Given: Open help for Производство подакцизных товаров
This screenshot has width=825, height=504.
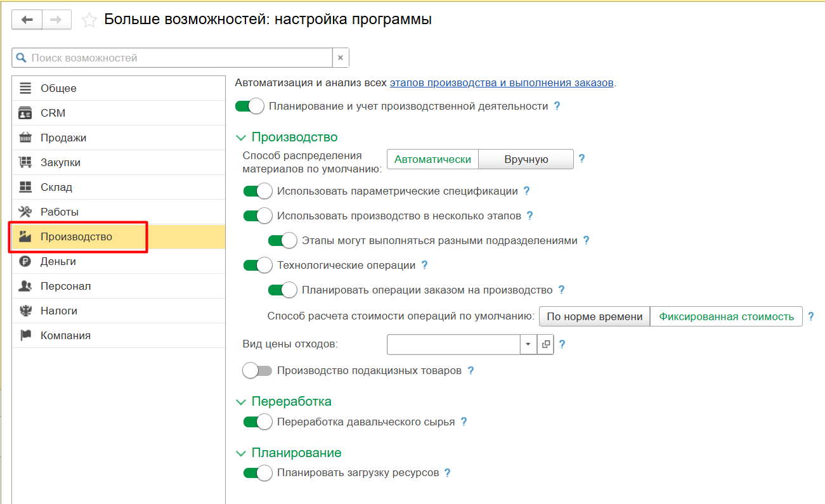Looking at the screenshot, I should point(471,370).
